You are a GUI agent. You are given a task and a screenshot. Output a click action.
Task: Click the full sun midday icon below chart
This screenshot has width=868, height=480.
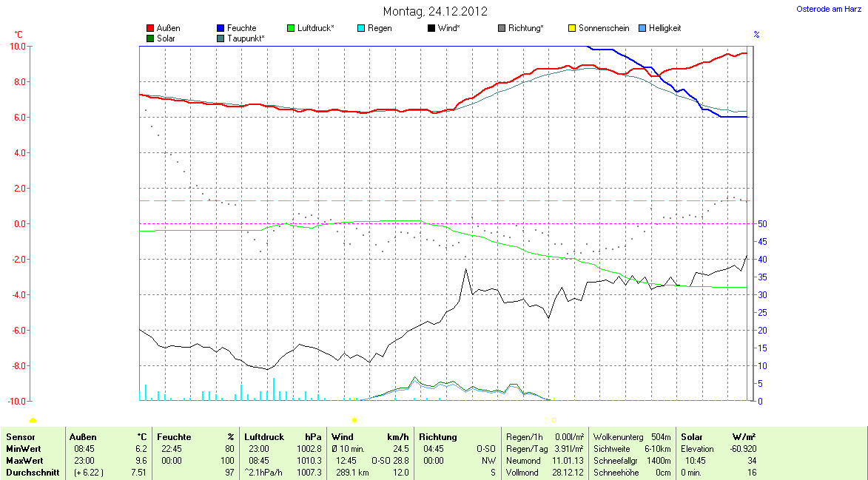(x=354, y=420)
